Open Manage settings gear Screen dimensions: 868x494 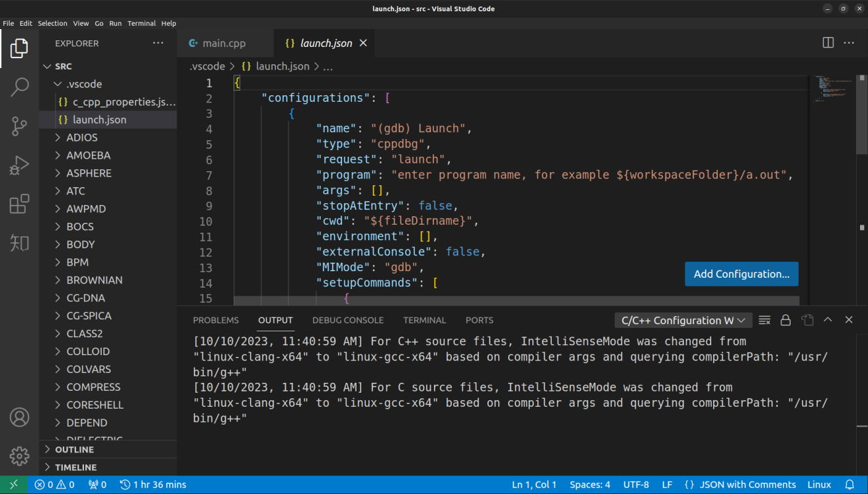20,456
